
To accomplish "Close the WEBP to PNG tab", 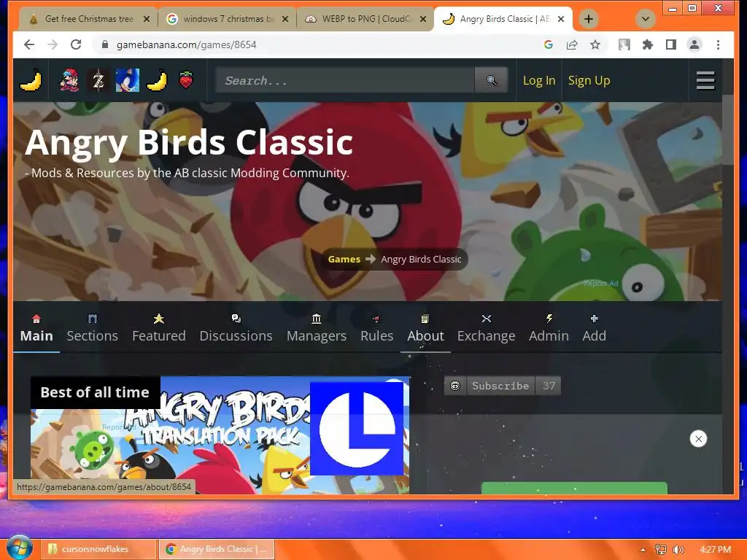I will [x=422, y=19].
